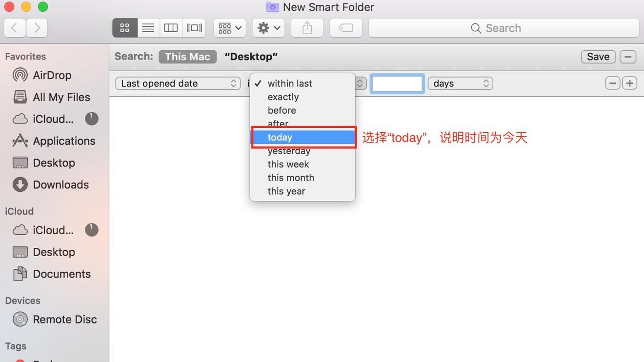Click the Save button for the Smart Folder

coord(598,57)
